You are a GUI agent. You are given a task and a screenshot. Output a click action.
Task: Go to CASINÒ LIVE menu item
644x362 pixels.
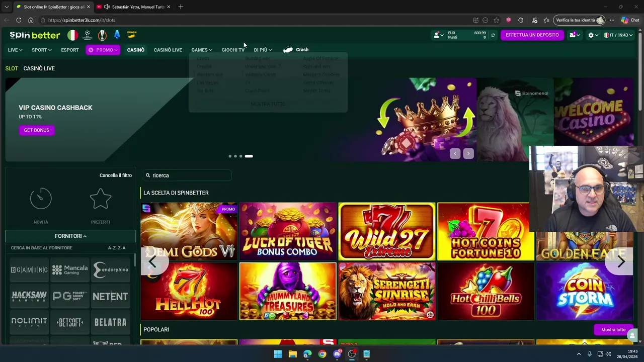click(168, 50)
